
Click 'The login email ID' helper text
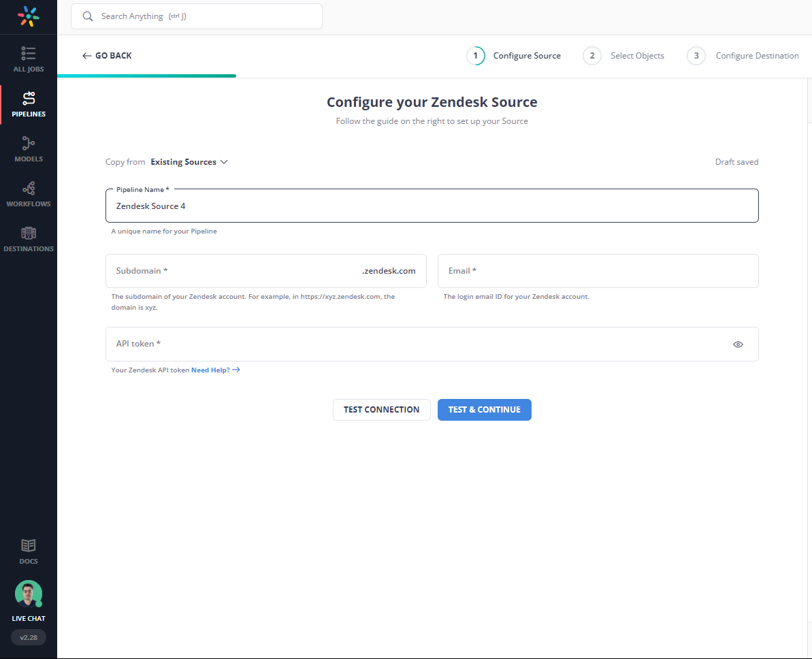point(517,297)
